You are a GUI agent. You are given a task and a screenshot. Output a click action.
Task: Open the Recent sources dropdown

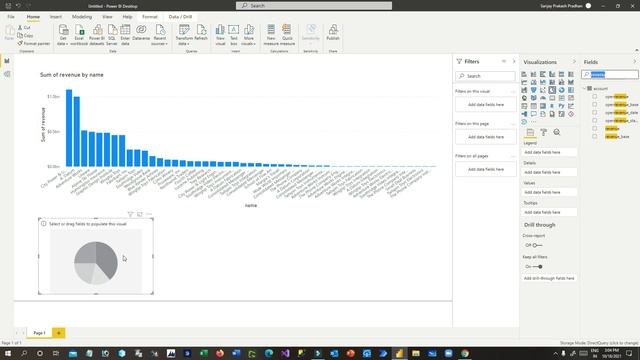click(x=160, y=34)
